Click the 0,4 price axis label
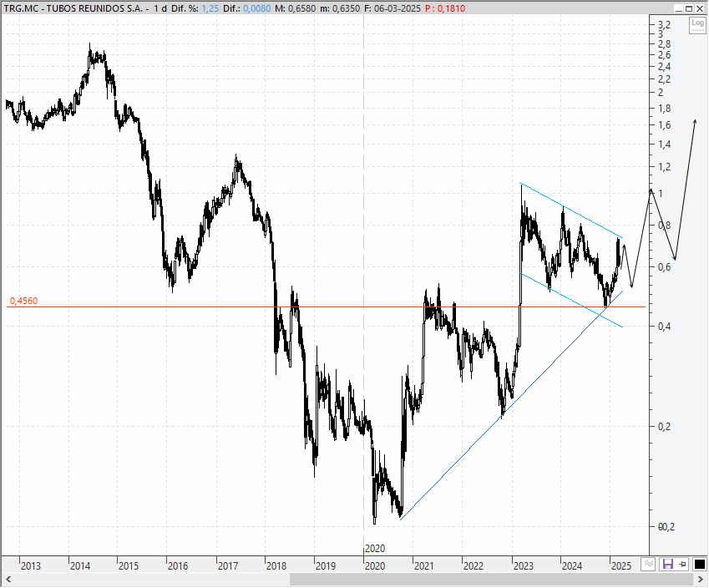This screenshot has height=588, width=709. point(664,326)
